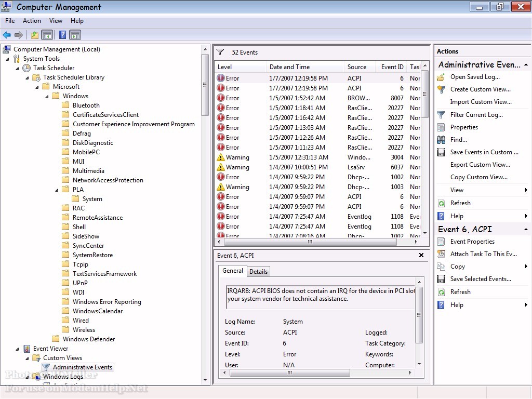Screen dimensions: 532x399
Task: Select the Administrative Events tree item
Action: [x=78, y=367]
